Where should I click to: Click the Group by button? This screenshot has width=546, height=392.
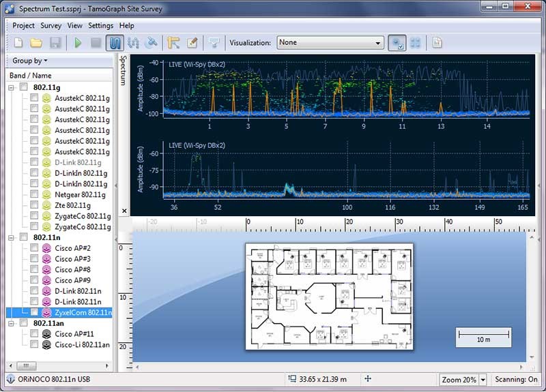pyautogui.click(x=29, y=61)
